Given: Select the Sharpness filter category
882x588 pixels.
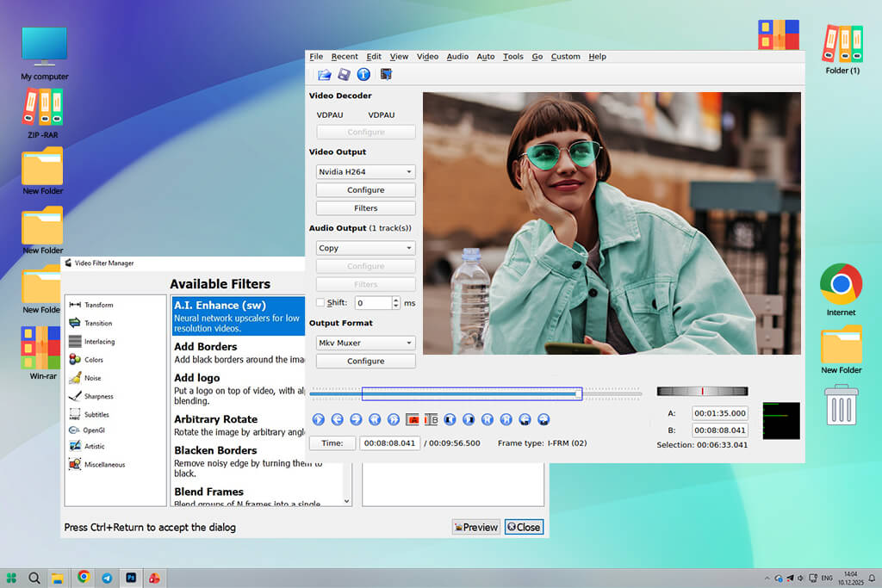Looking at the screenshot, I should (91, 396).
